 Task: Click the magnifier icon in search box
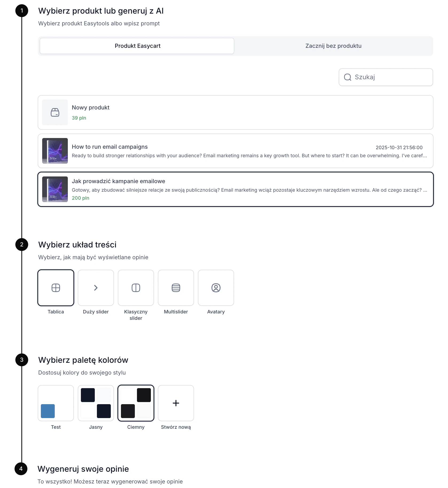(x=348, y=77)
